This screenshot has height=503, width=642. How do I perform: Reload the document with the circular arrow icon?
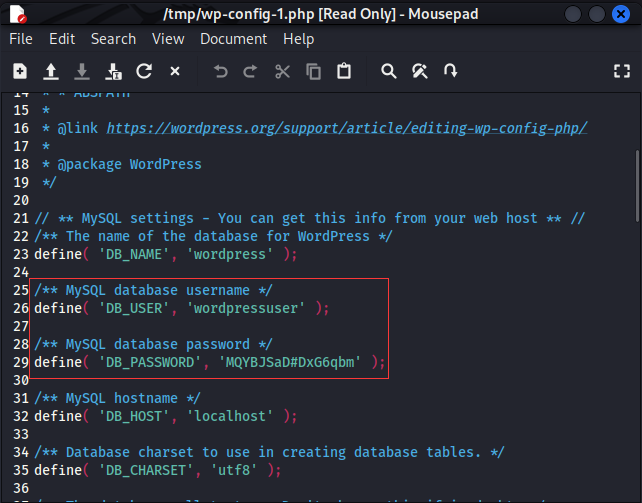tap(144, 71)
